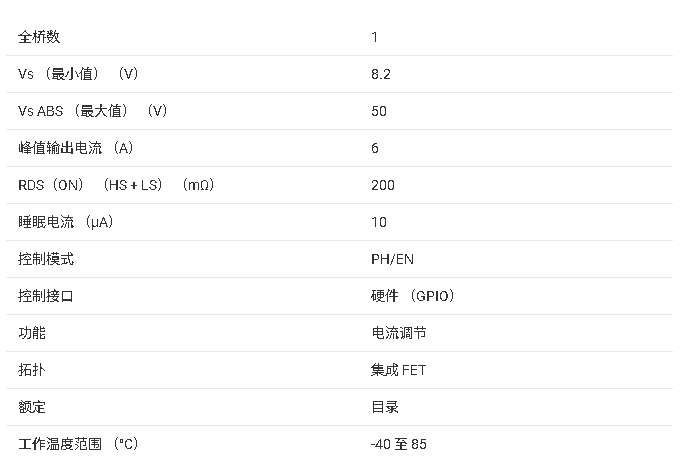Click the 峰值输出电流 (A) label

coord(75,148)
